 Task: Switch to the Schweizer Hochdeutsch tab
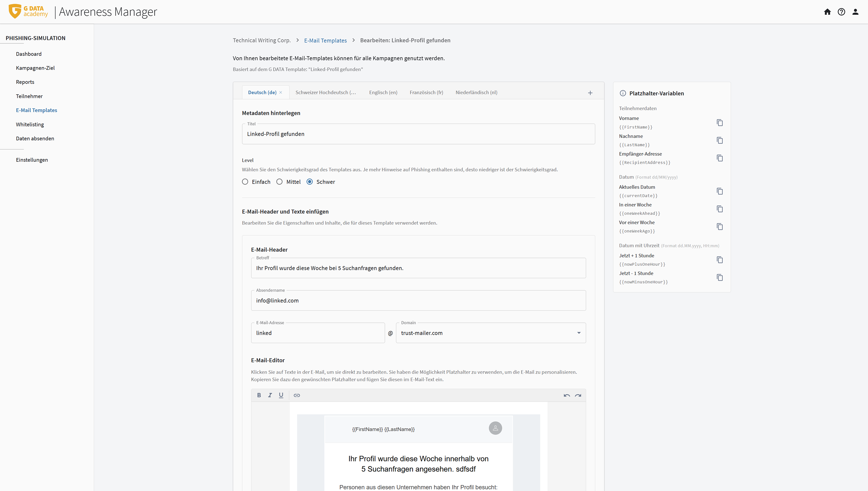pos(325,92)
